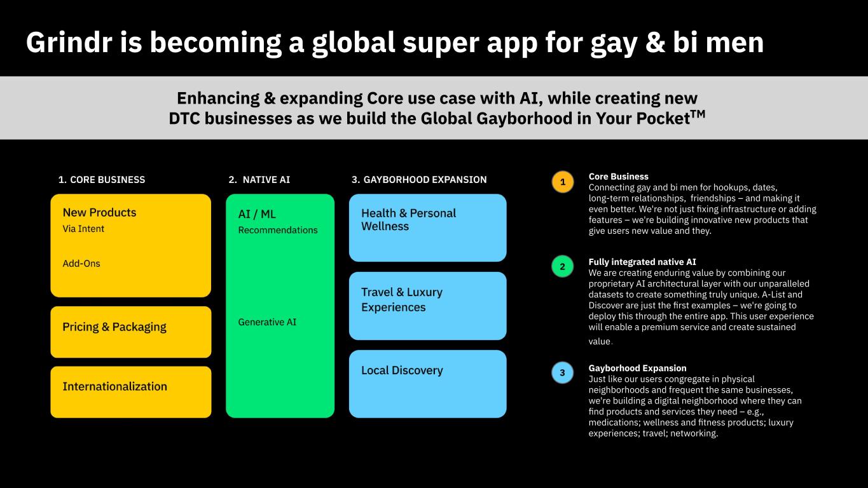Select the 'Internationalization' card
This screenshot has width=868, height=488.
pyautogui.click(x=131, y=392)
